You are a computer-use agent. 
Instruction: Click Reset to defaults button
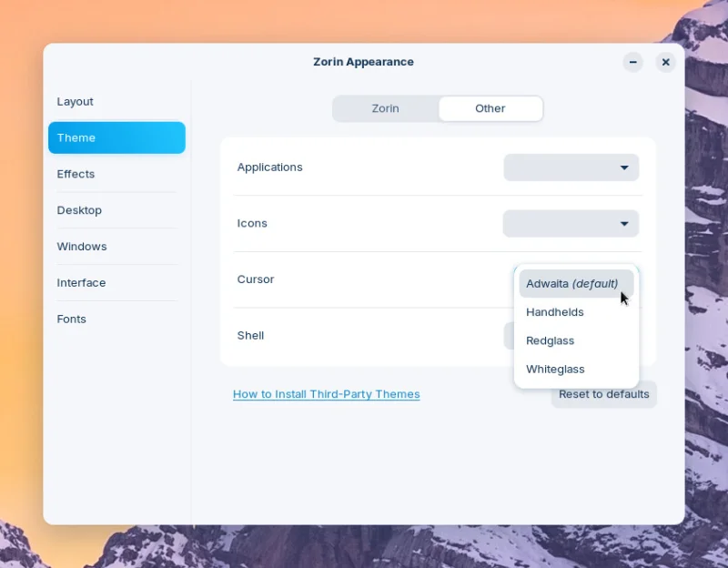tap(604, 394)
